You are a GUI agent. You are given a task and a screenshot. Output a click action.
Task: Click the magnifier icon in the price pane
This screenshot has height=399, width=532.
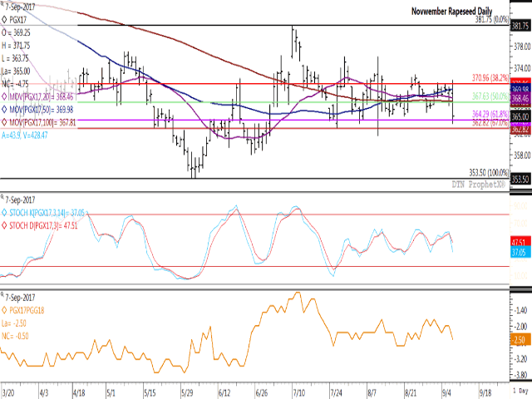pos(2,4)
